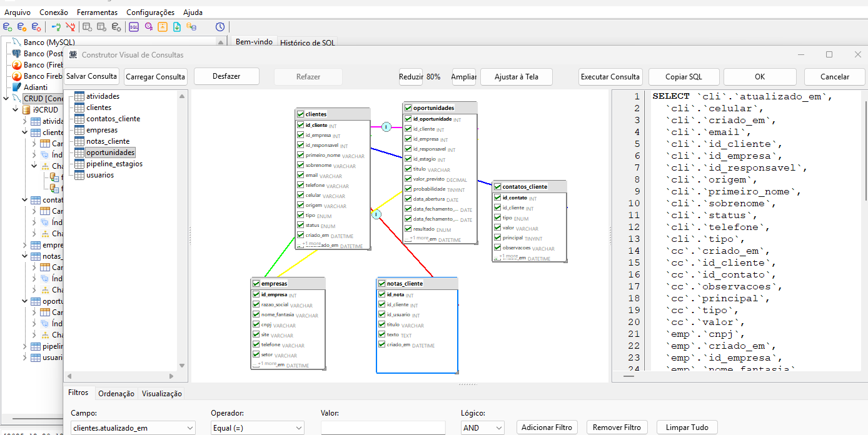Screen dimensions: 868x435
Task: Click the Limpar Tudo button
Action: point(687,427)
